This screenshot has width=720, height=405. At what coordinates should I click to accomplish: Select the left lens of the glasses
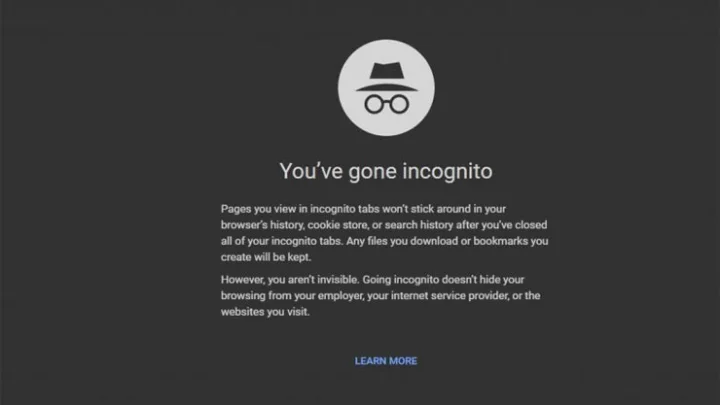[374, 104]
